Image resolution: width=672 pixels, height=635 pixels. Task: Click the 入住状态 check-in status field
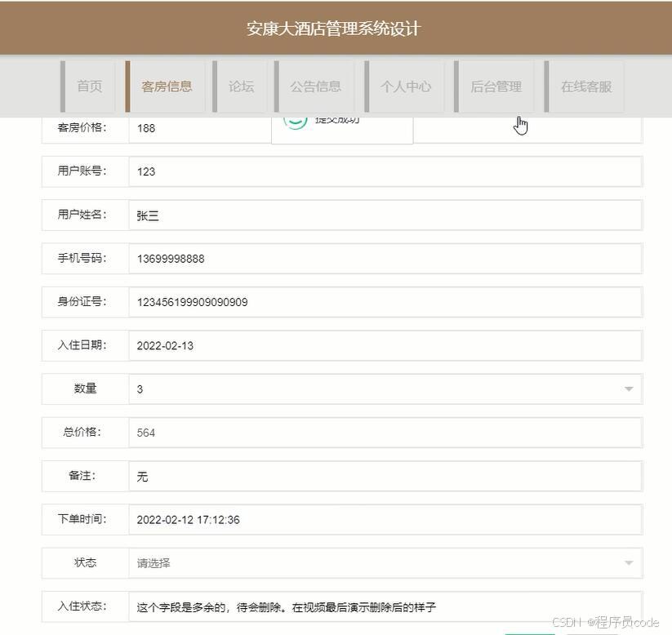click(x=384, y=606)
